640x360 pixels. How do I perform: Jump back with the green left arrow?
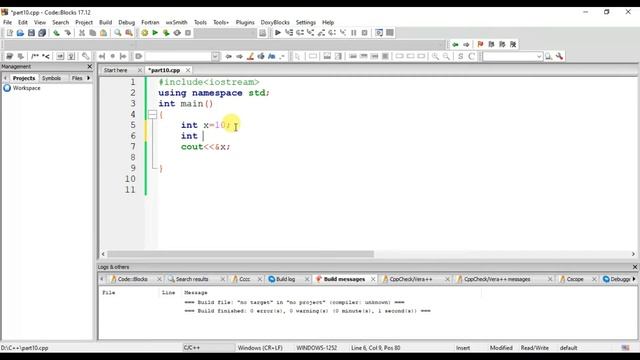[x=455, y=44]
